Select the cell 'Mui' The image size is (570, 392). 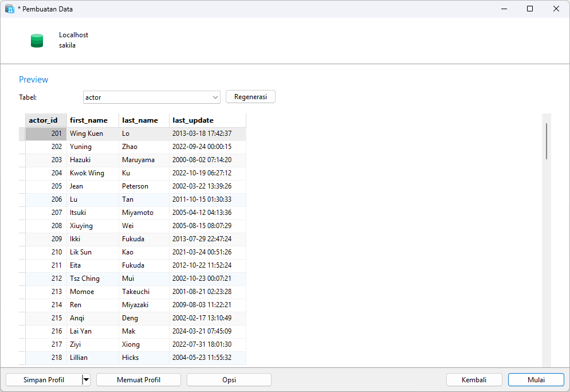144,279
